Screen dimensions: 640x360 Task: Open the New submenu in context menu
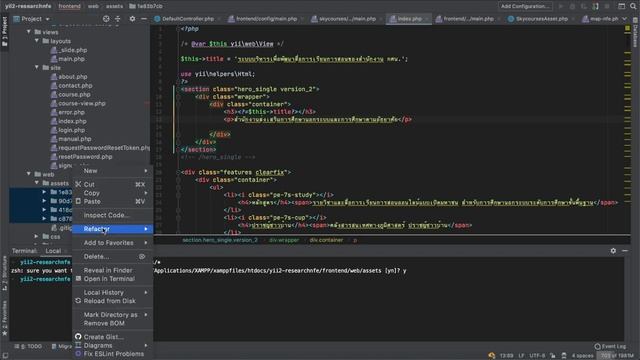pos(113,171)
